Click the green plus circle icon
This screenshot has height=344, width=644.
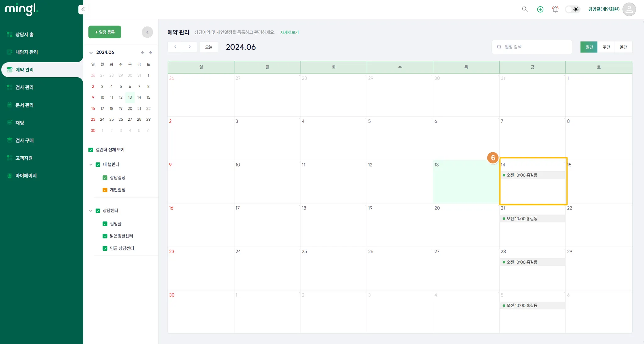[x=540, y=9]
